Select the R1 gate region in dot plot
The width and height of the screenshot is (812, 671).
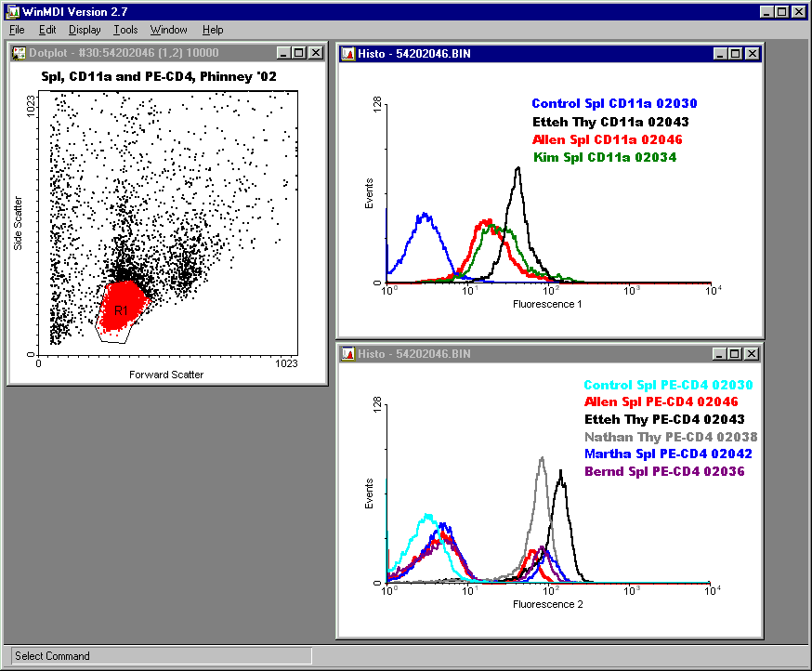121,311
